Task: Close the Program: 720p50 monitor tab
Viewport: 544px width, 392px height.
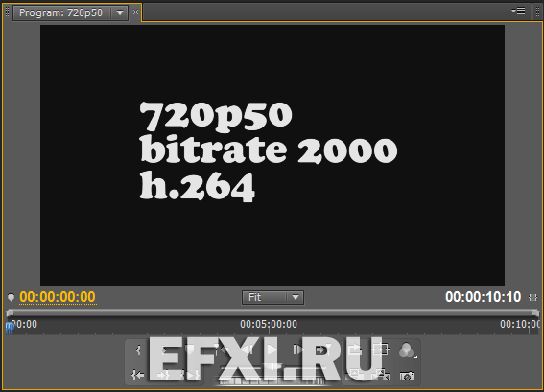Action: click(135, 12)
